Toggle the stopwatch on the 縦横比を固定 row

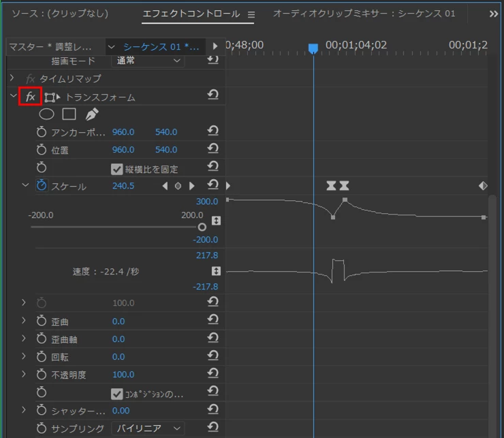pyautogui.click(x=42, y=167)
